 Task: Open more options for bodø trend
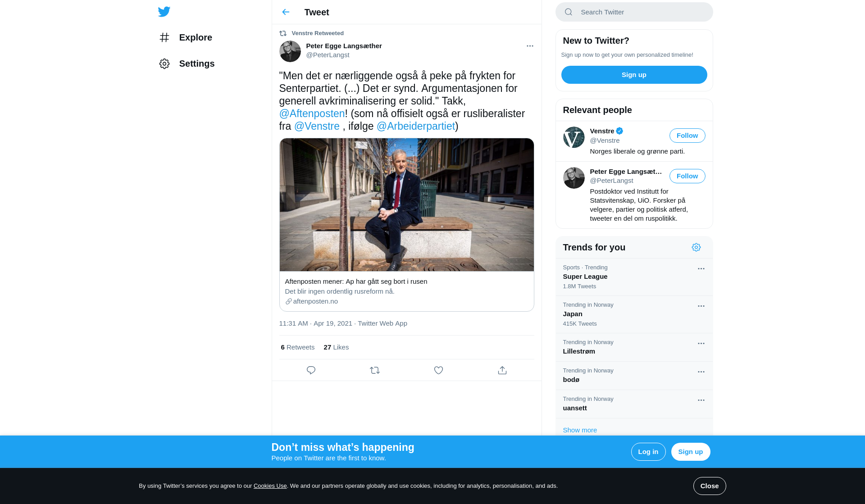pyautogui.click(x=701, y=372)
